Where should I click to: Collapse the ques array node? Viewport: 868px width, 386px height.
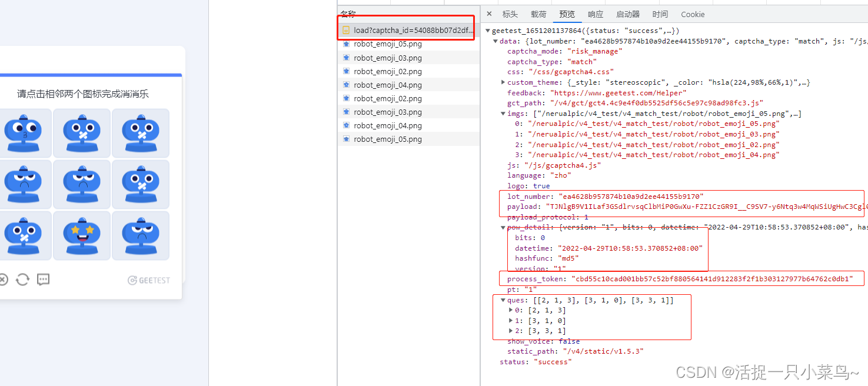[503, 300]
